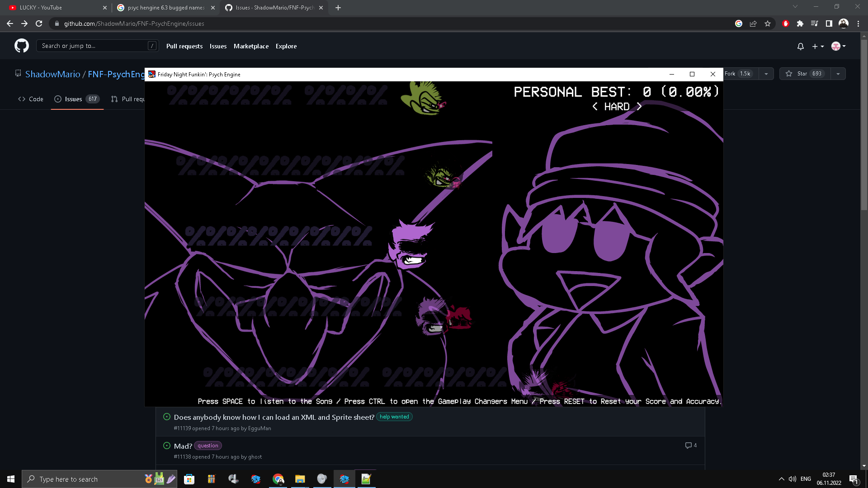Open File Explorer from the taskbar
The height and width of the screenshot is (488, 868).
(x=300, y=479)
